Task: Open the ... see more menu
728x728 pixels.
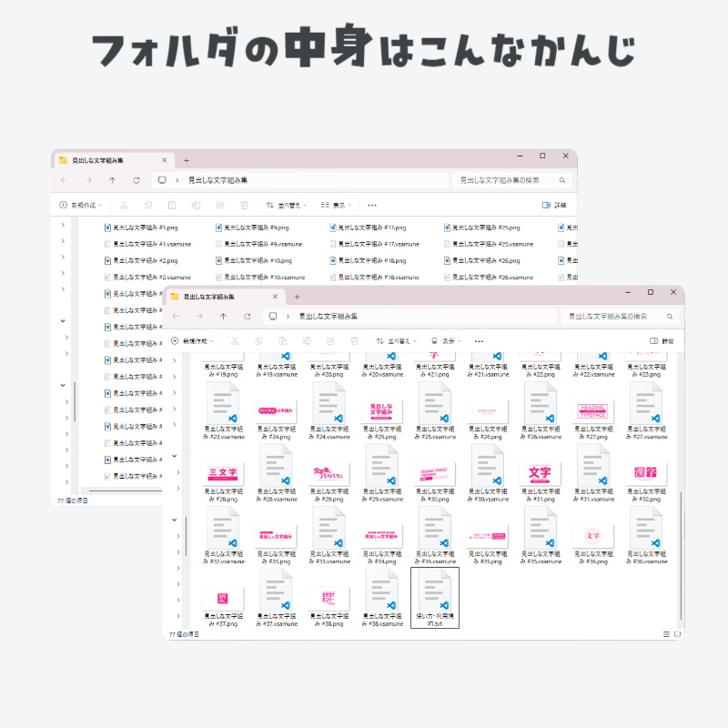Action: (x=480, y=340)
